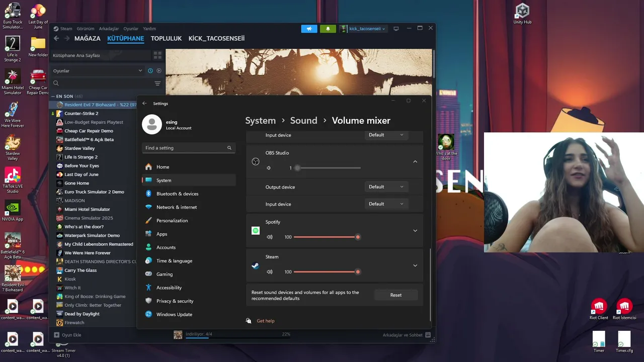
Task: Open OBS Studio Input device dropdown
Action: (x=386, y=204)
